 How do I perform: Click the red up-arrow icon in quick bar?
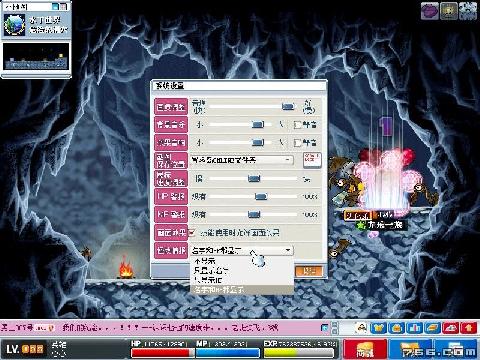(469, 328)
